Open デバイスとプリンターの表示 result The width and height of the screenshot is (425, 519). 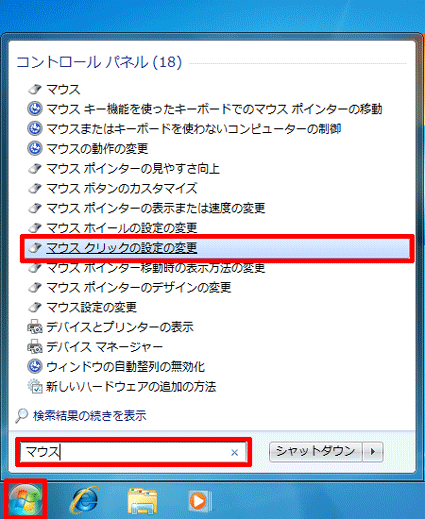(x=120, y=327)
